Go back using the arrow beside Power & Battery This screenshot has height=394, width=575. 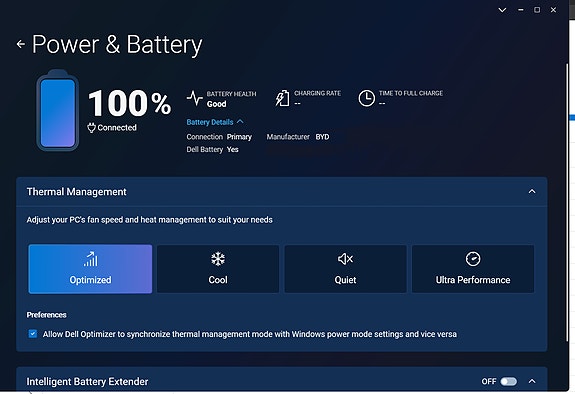21,44
